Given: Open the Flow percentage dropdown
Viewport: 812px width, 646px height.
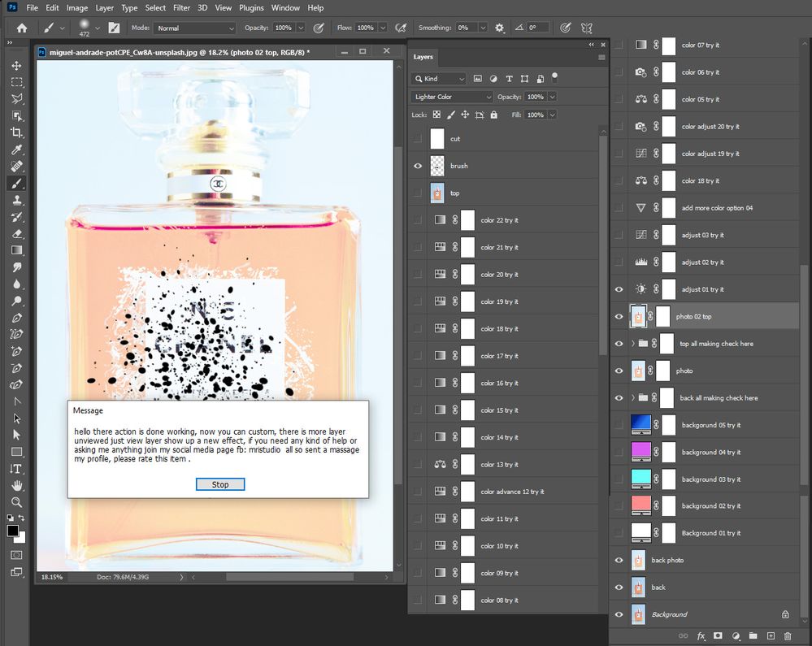Looking at the screenshot, I should (x=383, y=28).
